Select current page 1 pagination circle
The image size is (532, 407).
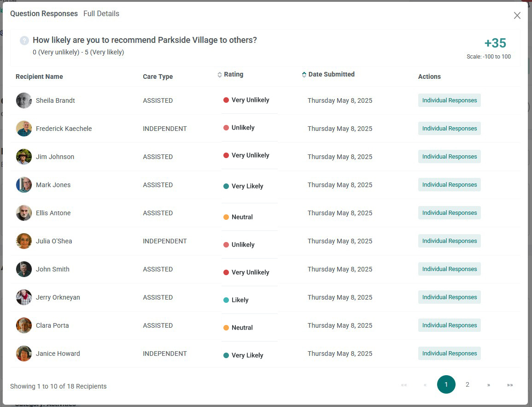(446, 384)
